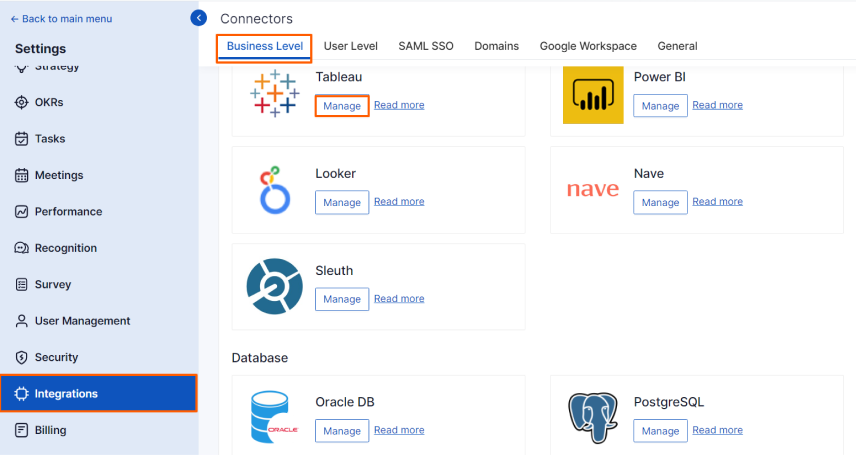This screenshot has width=856, height=455.
Task: Click the Survey list icon
Action: click(21, 285)
